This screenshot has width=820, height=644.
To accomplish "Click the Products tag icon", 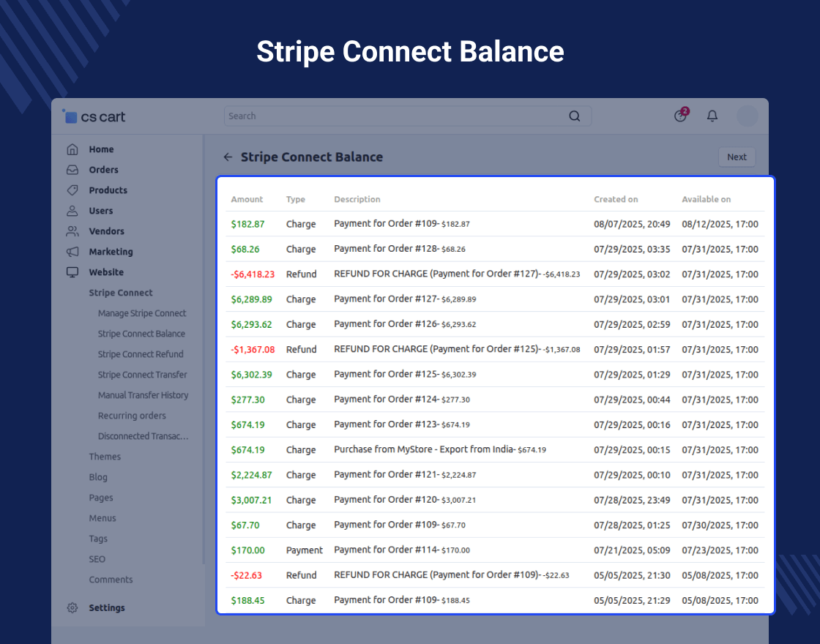I will click(x=72, y=190).
